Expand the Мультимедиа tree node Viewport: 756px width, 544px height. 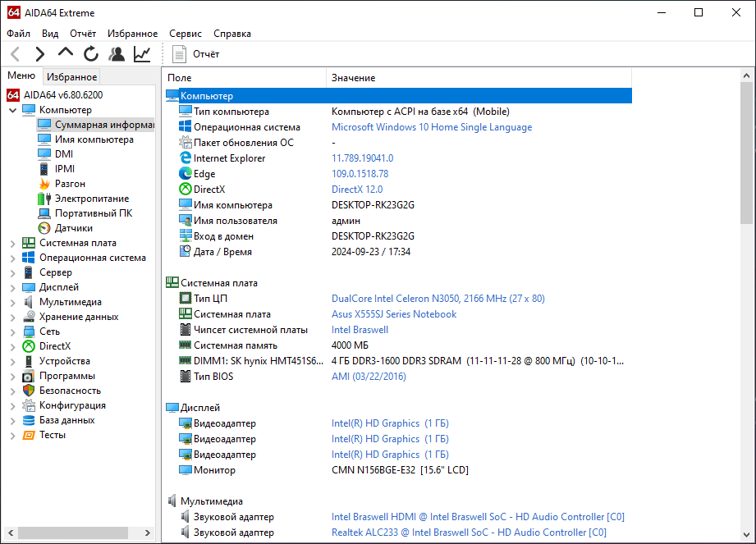coord(12,303)
